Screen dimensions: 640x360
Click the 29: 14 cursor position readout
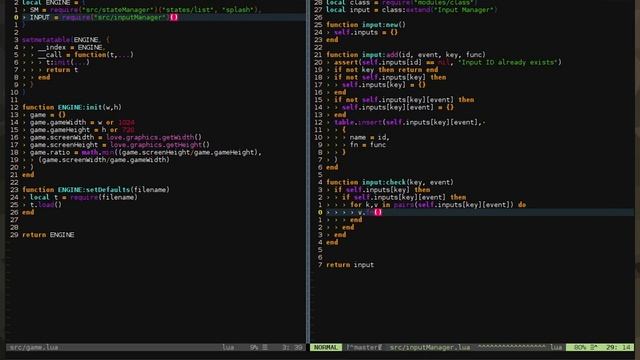pos(618,347)
